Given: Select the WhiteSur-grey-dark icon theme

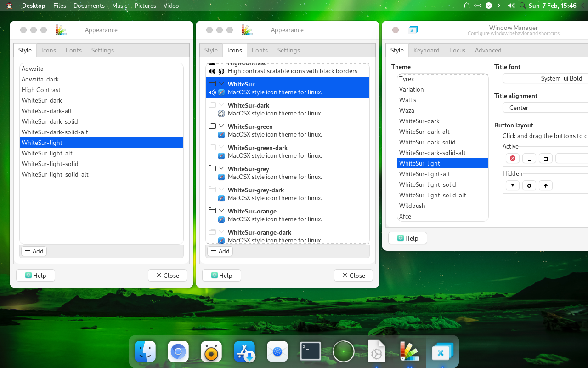Looking at the screenshot, I should tap(288, 194).
